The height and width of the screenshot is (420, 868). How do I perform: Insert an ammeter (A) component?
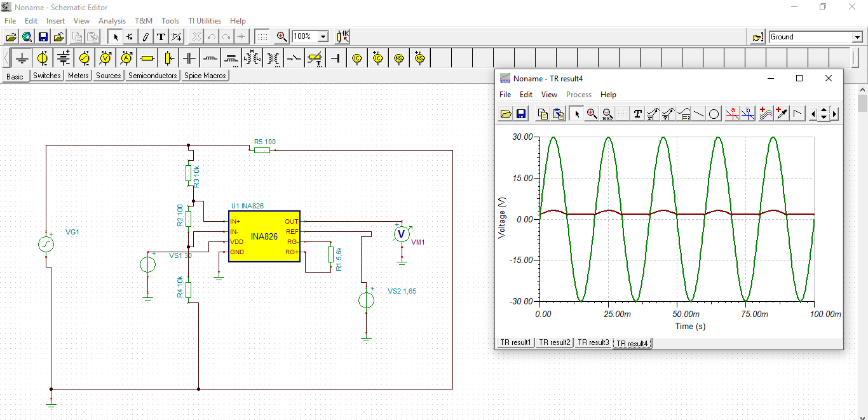pos(126,58)
